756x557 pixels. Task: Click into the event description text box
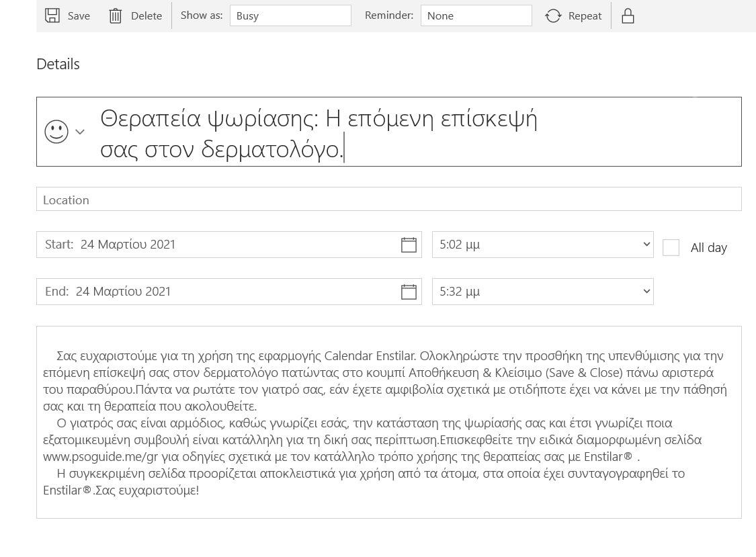click(x=388, y=423)
